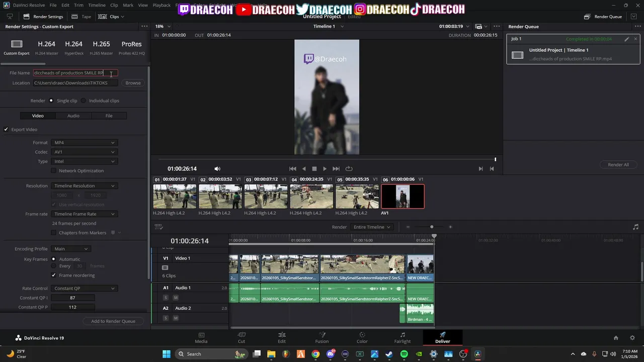
Task: Open Render Entire Timeline dropdown
Action: pyautogui.click(x=372, y=227)
